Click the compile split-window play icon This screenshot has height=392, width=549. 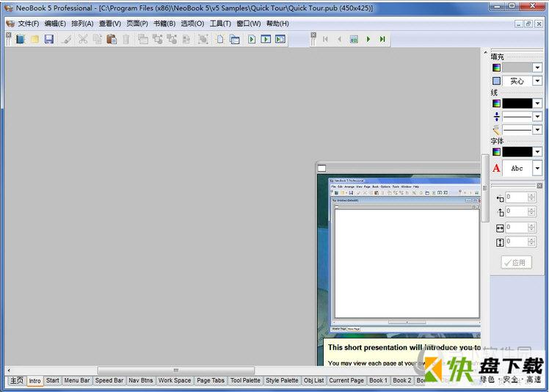coord(280,39)
